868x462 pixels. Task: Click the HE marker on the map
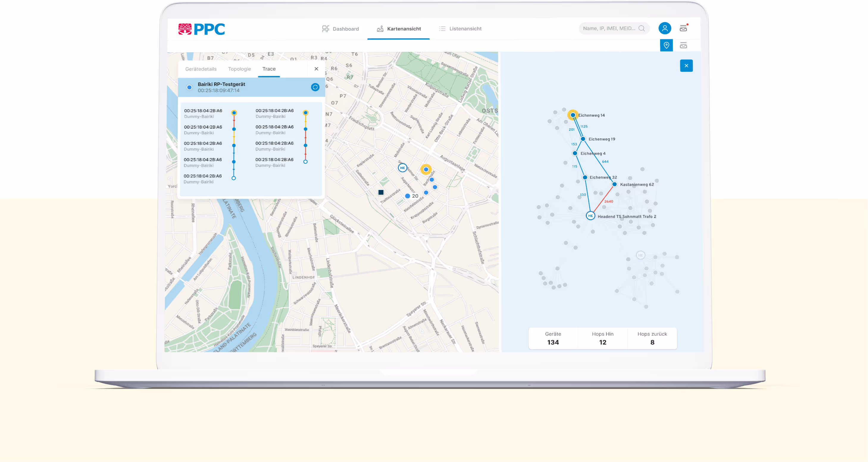[x=402, y=168]
